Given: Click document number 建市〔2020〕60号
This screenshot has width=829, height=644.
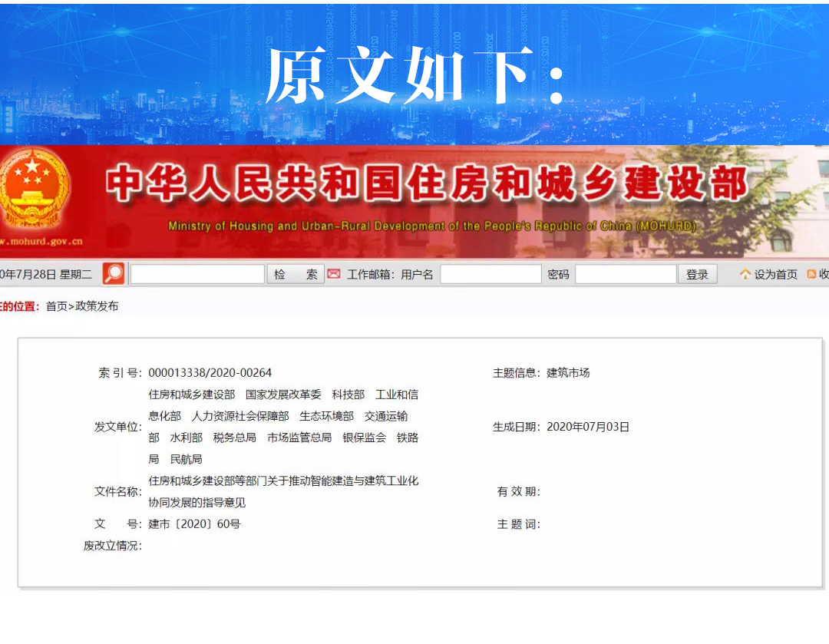Looking at the screenshot, I should point(194,524).
